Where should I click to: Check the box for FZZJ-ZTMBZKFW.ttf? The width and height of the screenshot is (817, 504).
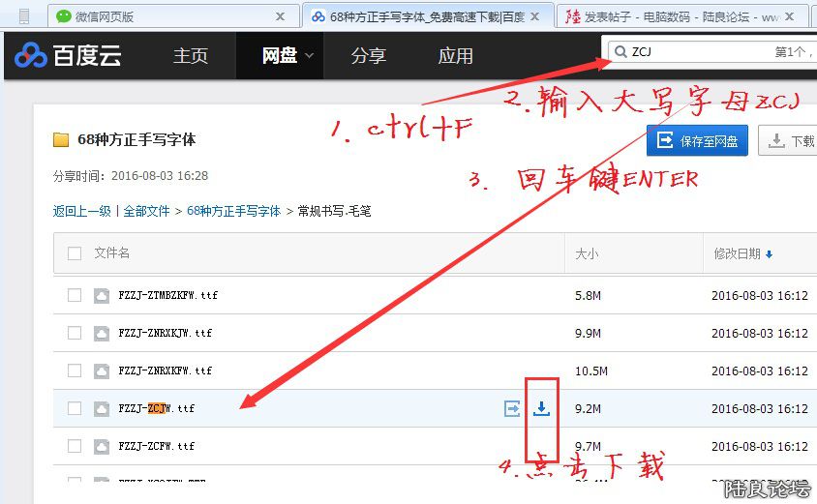click(x=75, y=295)
